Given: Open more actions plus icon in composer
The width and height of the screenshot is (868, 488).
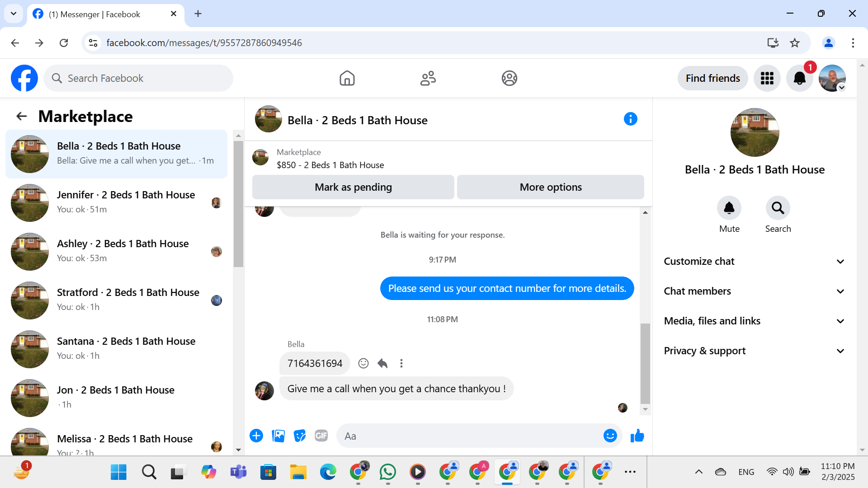Looking at the screenshot, I should tap(256, 436).
